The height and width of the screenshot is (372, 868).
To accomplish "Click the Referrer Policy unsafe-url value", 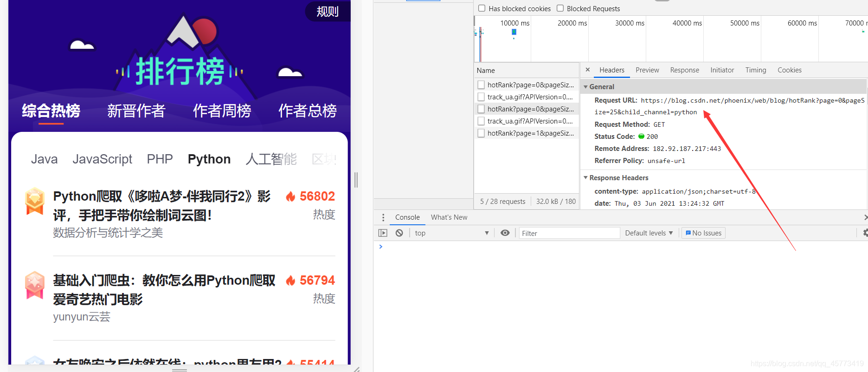I will click(x=666, y=161).
